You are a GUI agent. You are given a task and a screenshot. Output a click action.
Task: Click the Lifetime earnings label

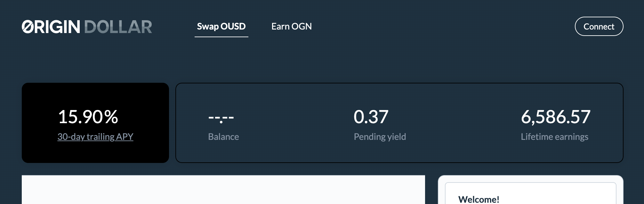click(x=555, y=136)
